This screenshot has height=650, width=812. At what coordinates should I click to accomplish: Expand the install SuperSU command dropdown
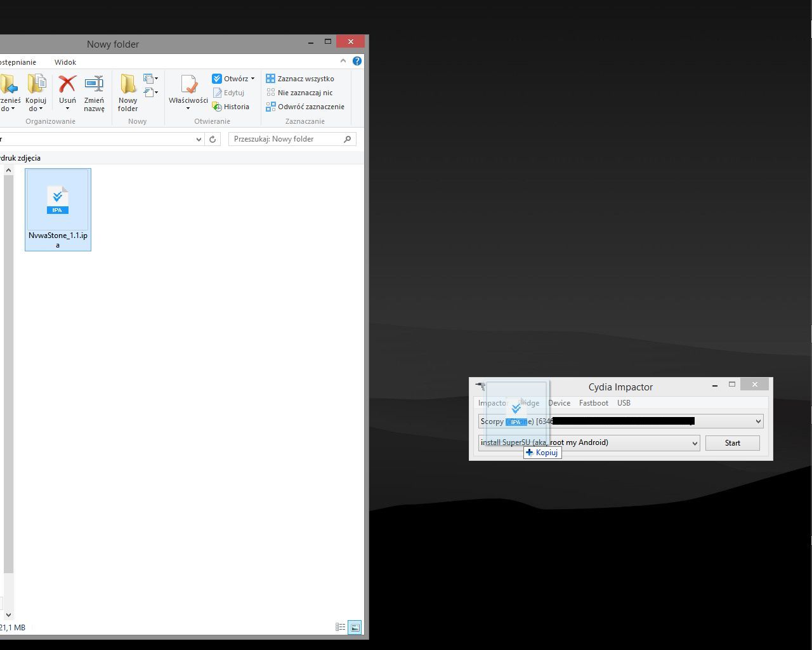point(694,443)
